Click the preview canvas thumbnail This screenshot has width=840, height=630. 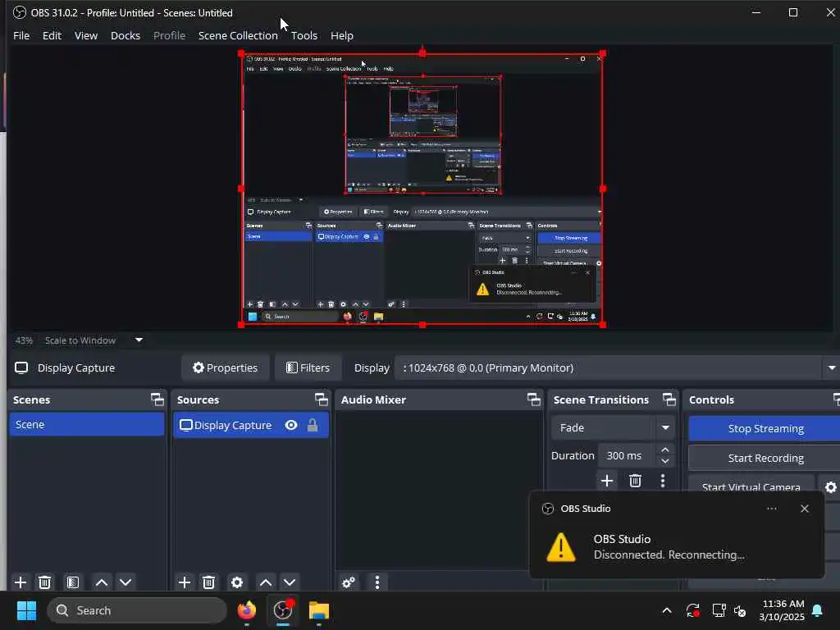click(422, 189)
